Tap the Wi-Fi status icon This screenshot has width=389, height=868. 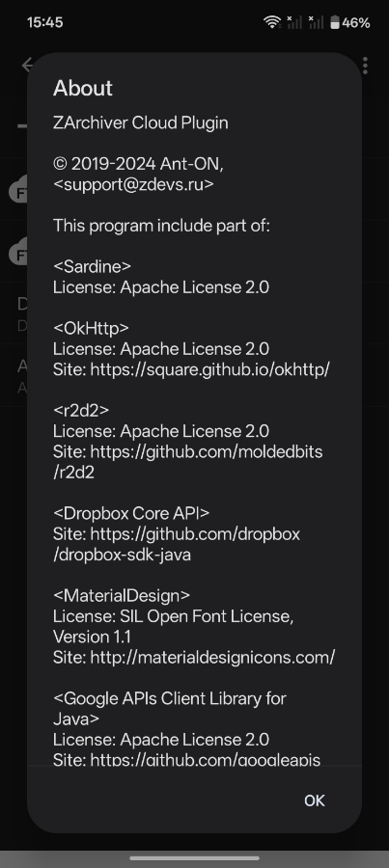[x=272, y=22]
